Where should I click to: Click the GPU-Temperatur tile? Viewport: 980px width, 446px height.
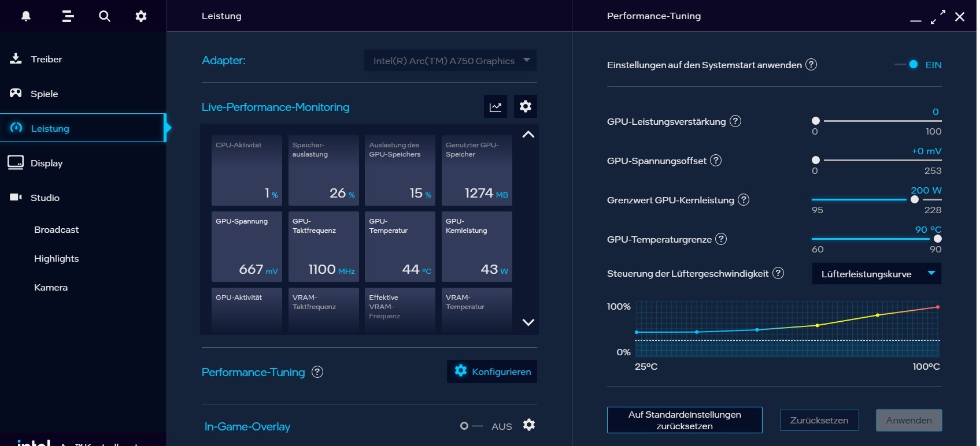click(400, 247)
